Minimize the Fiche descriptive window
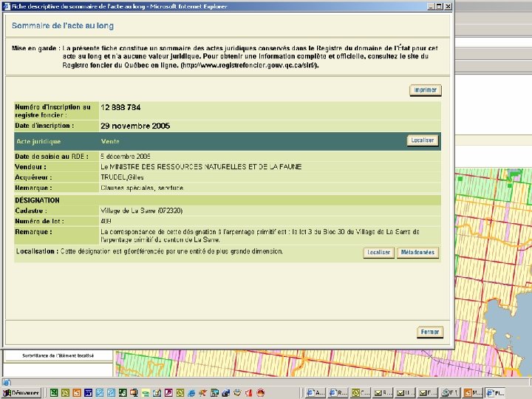This screenshot has height=399, width=532. pos(431,6)
